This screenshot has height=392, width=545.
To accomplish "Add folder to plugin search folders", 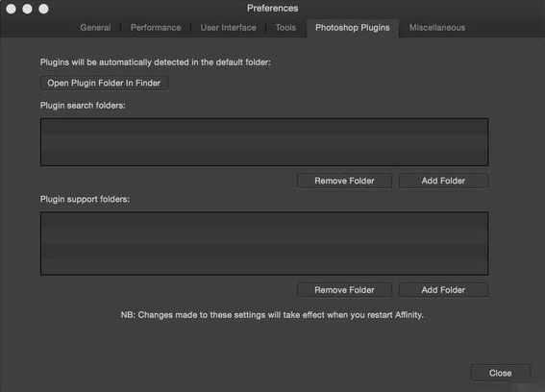I will click(443, 181).
